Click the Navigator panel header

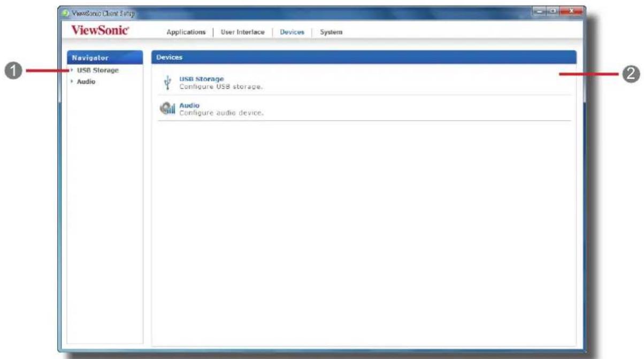point(105,57)
